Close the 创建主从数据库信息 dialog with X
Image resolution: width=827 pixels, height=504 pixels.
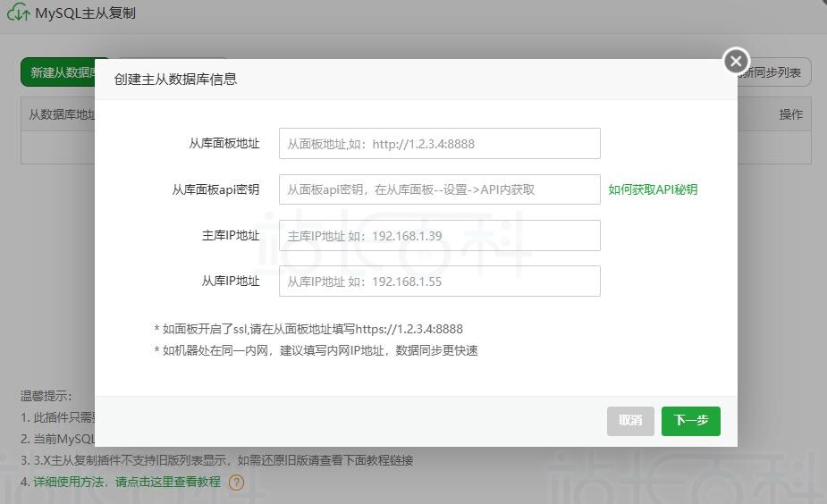735,61
